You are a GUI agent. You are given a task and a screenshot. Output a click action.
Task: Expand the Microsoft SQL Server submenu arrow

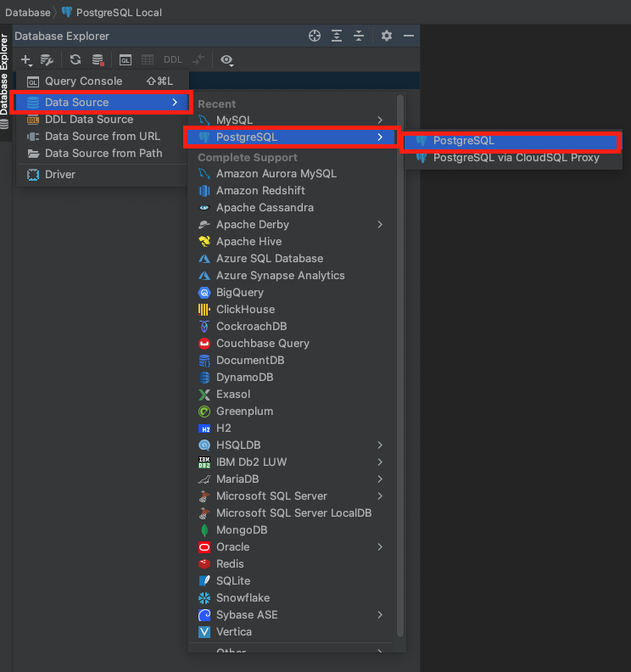point(380,496)
